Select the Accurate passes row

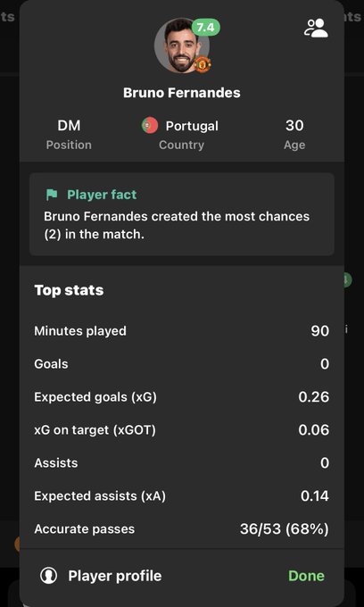click(182, 529)
